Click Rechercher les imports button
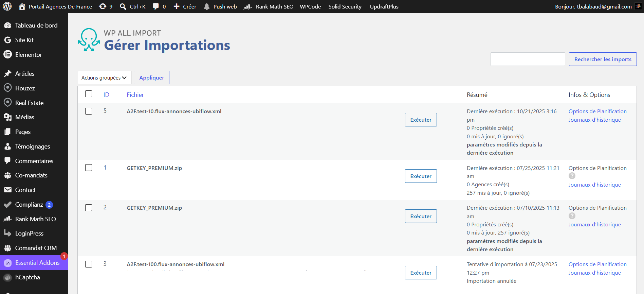644x294 pixels. (x=603, y=59)
